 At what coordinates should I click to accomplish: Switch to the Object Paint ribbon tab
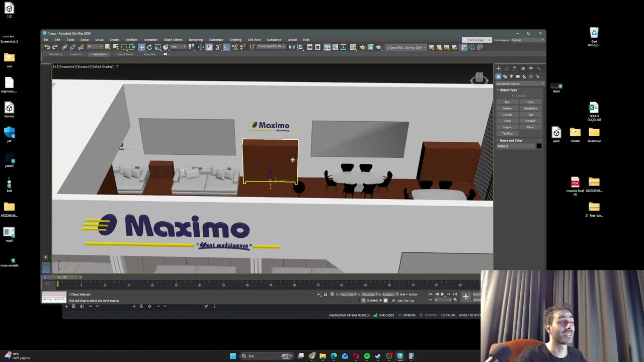coord(124,54)
